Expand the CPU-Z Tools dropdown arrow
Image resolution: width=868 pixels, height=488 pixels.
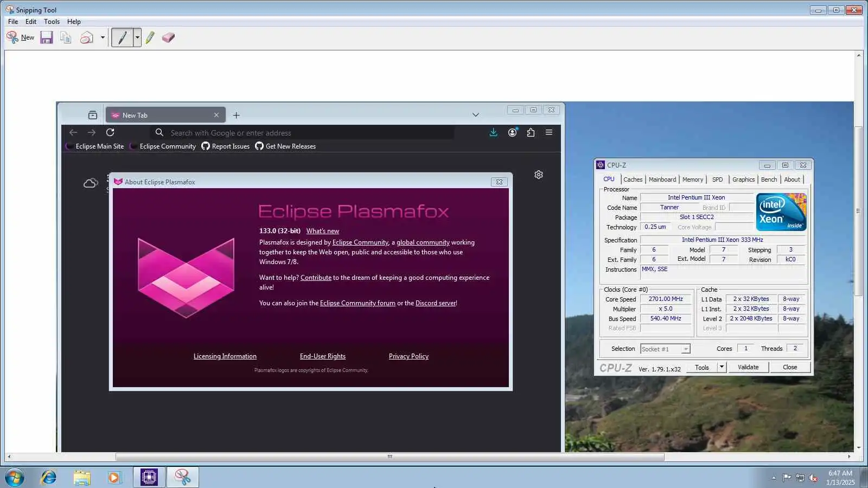pyautogui.click(x=722, y=367)
